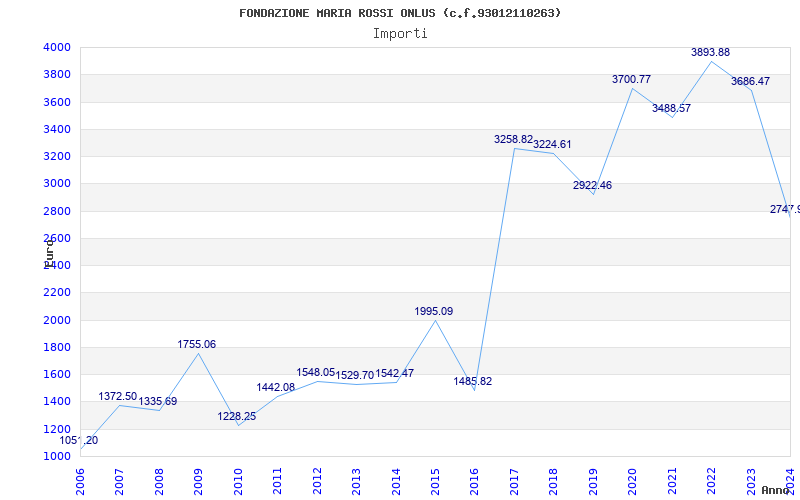
Task: Click y-axis value 2800
Action: [x=58, y=211]
